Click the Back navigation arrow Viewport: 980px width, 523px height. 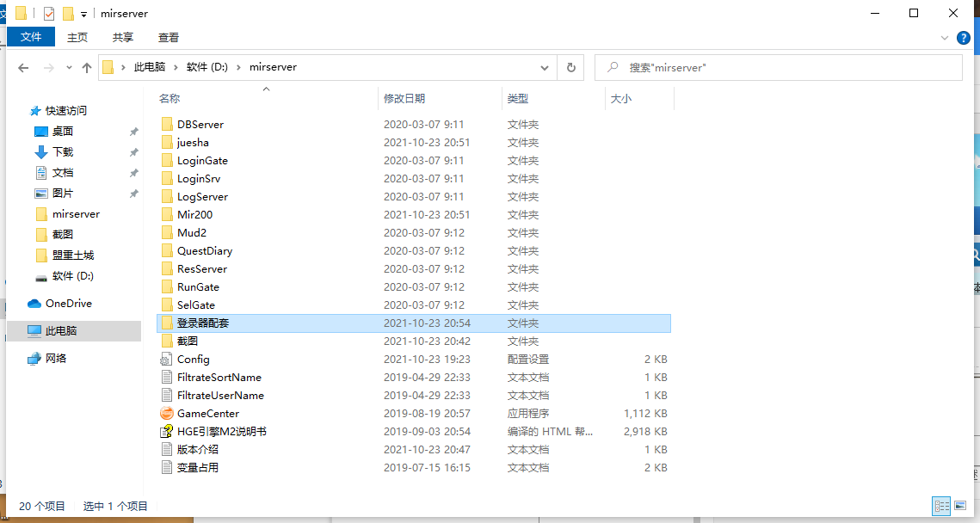pyautogui.click(x=23, y=68)
